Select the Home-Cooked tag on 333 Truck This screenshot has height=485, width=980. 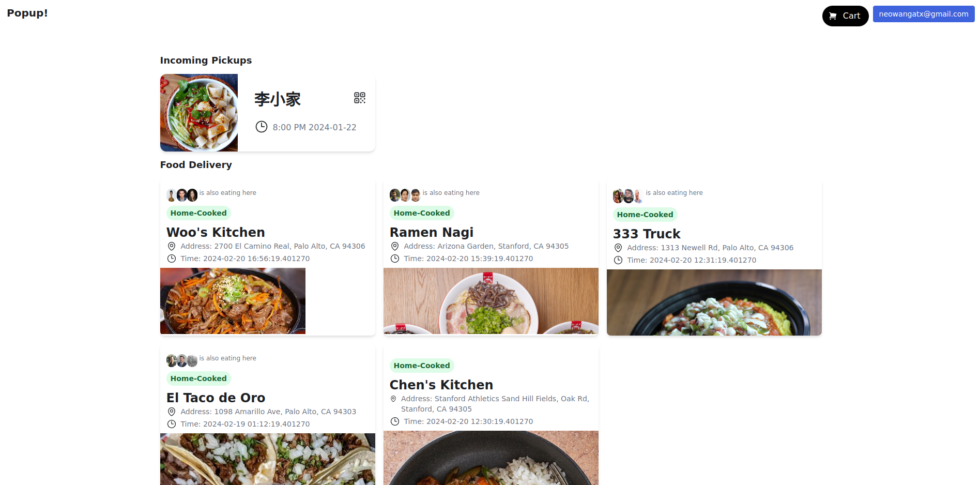[645, 215]
